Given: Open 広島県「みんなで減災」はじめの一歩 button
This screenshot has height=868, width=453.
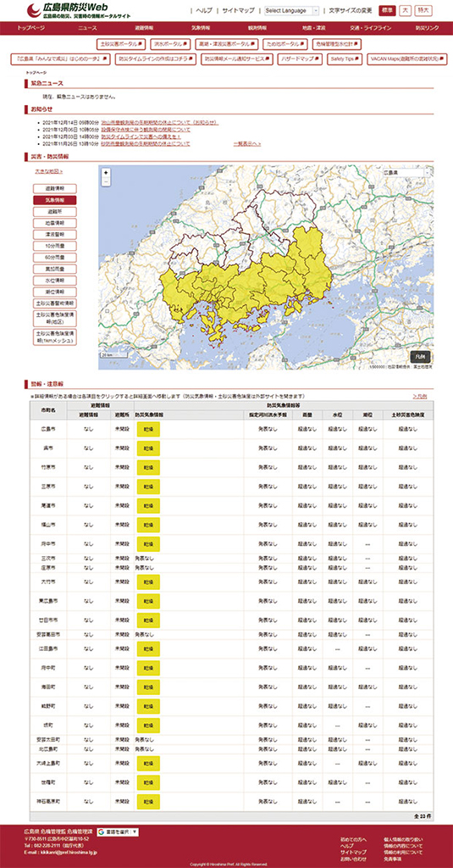Looking at the screenshot, I should click(60, 59).
